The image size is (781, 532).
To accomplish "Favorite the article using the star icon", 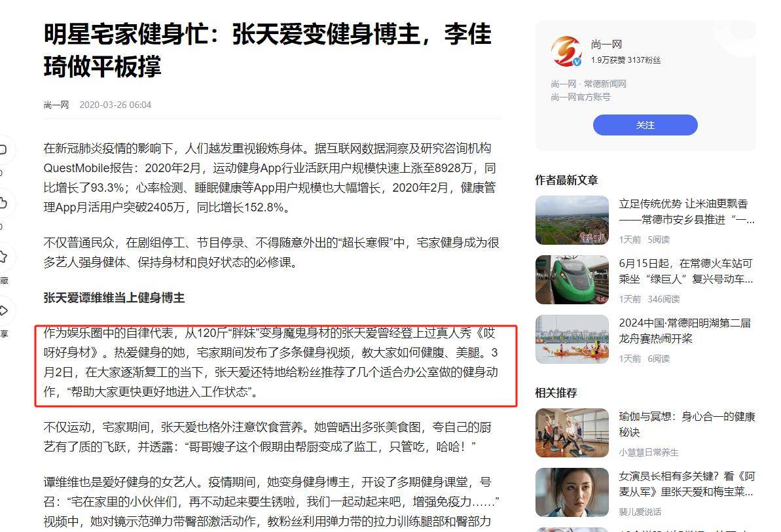I will 3,257.
